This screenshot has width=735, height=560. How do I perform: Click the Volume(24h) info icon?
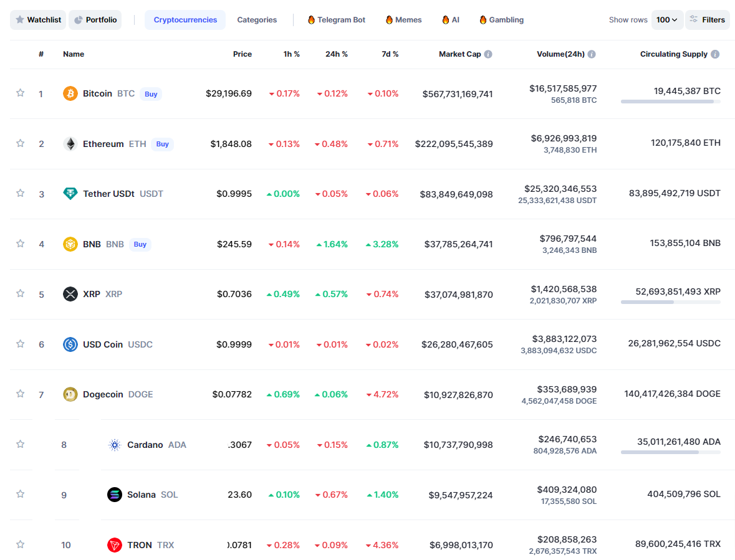click(x=592, y=54)
